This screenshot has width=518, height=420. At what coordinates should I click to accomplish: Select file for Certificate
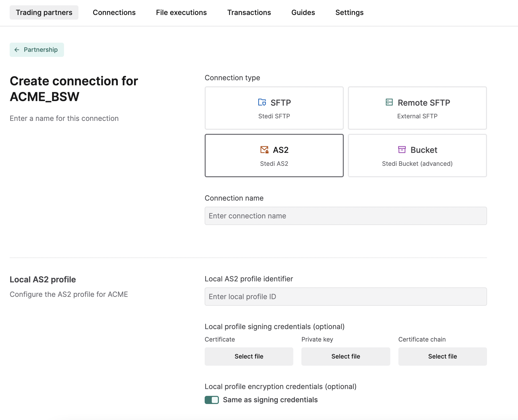(x=249, y=357)
